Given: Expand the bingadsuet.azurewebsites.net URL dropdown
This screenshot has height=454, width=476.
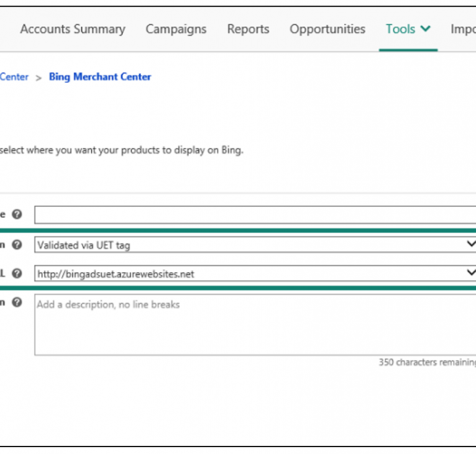Looking at the screenshot, I should click(x=249, y=273).
